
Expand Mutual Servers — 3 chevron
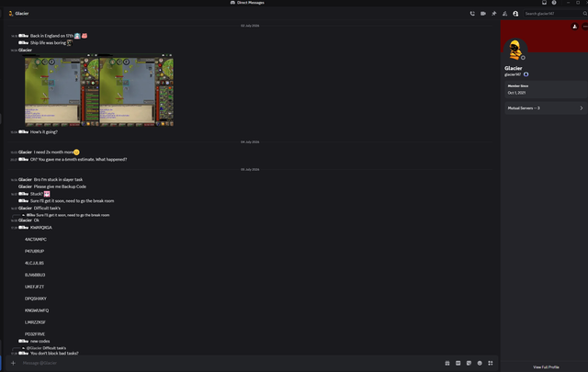[582, 108]
